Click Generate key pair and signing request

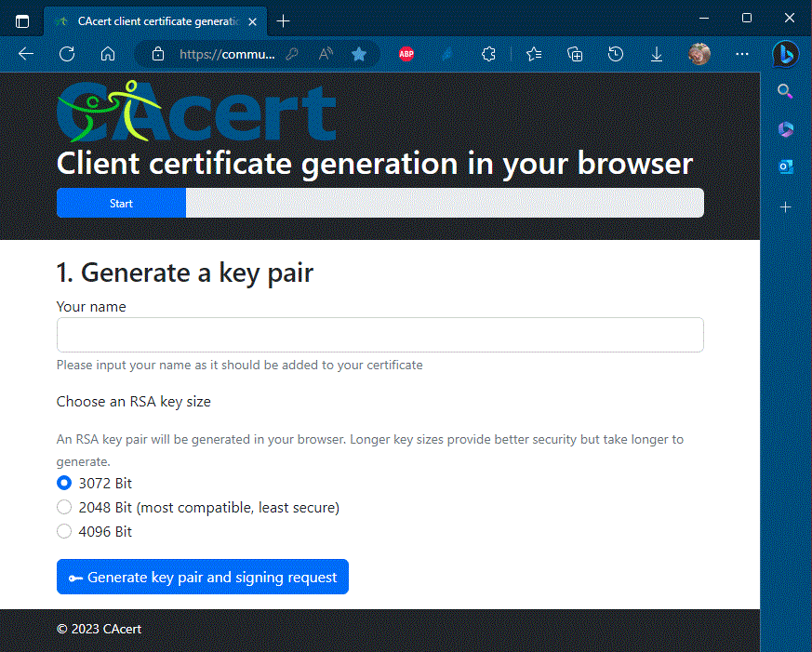202,577
